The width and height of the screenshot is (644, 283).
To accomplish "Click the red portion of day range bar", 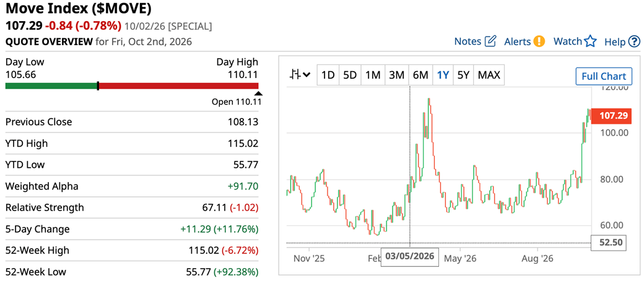I will point(179,86).
